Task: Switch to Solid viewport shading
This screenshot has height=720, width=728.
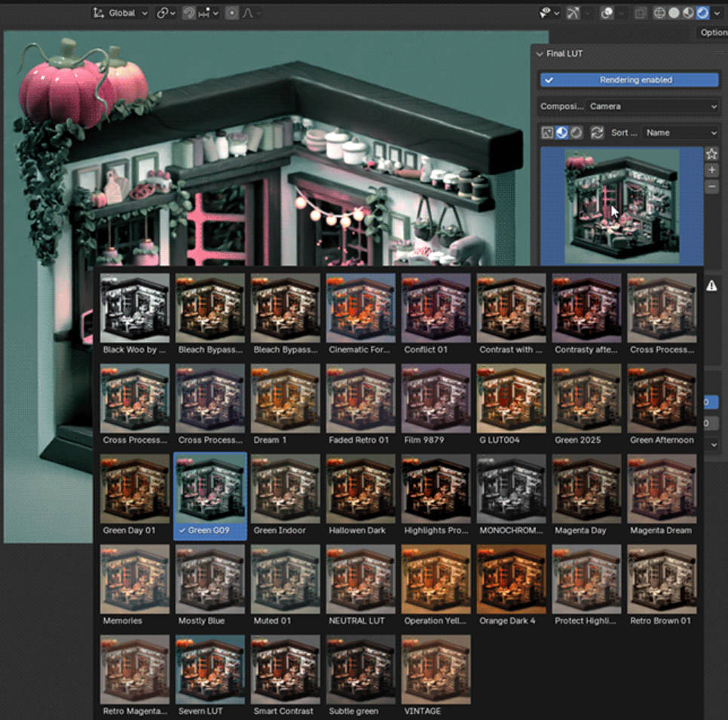Action: pos(674,13)
